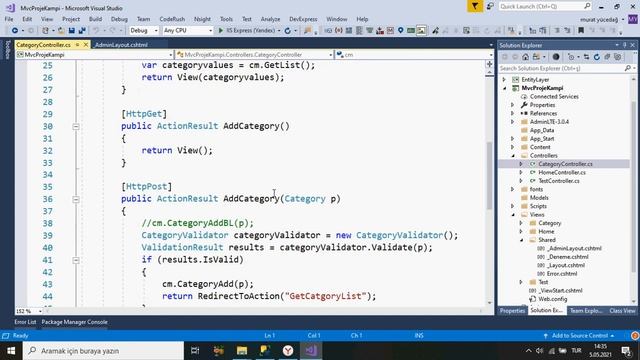Select _Layout.cshtml in the Shared folder
Viewport: 640px width, 360px height.
(566, 265)
